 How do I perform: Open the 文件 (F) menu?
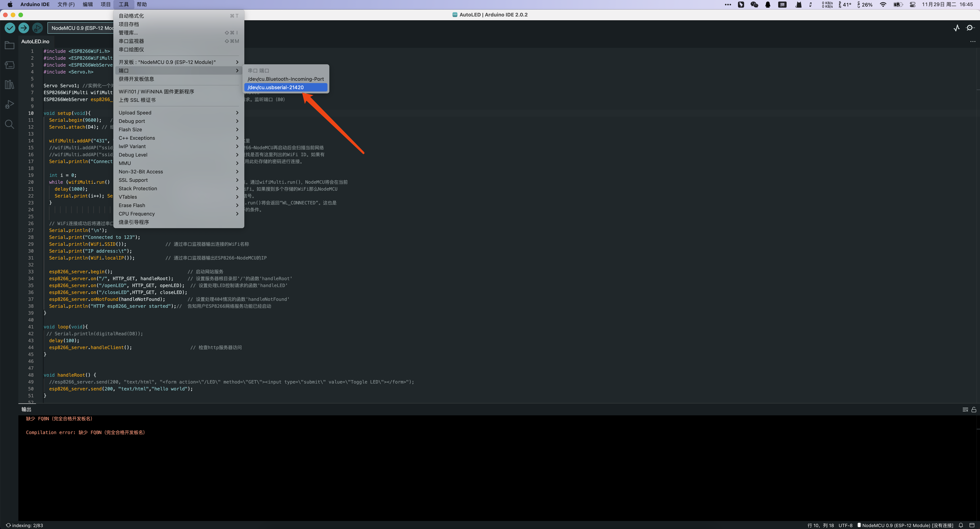[66, 5]
